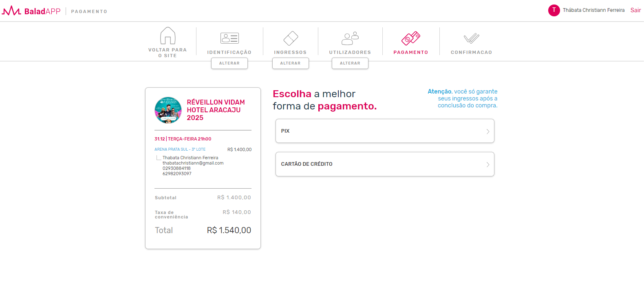Click the BaladAPP logo
Image resolution: width=644 pixels, height=285 pixels.
(x=31, y=11)
